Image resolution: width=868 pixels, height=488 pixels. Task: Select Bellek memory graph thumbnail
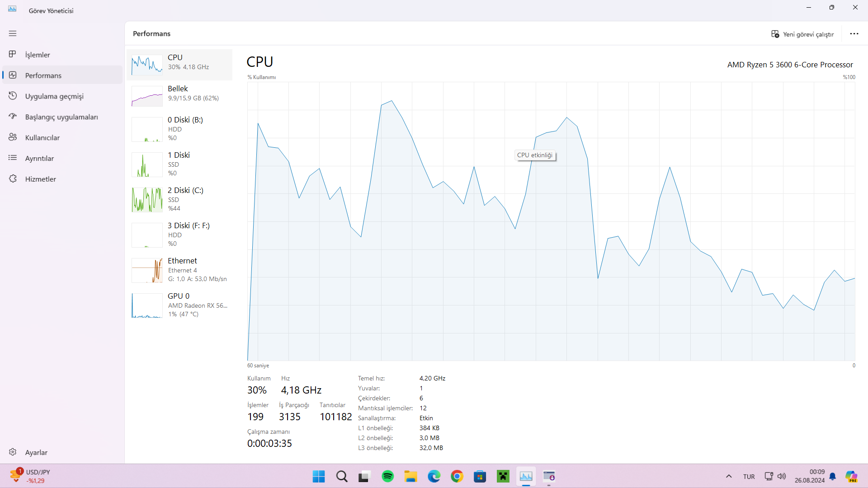click(x=147, y=96)
